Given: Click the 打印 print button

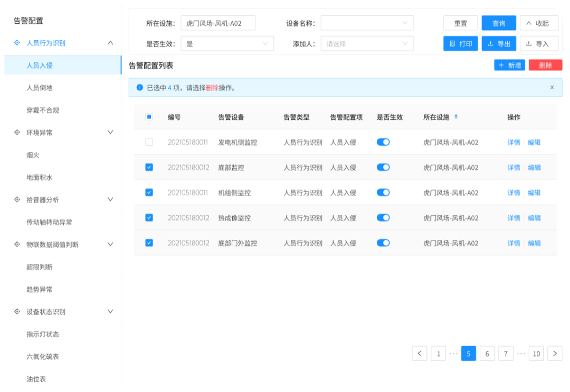Looking at the screenshot, I should click(x=461, y=44).
